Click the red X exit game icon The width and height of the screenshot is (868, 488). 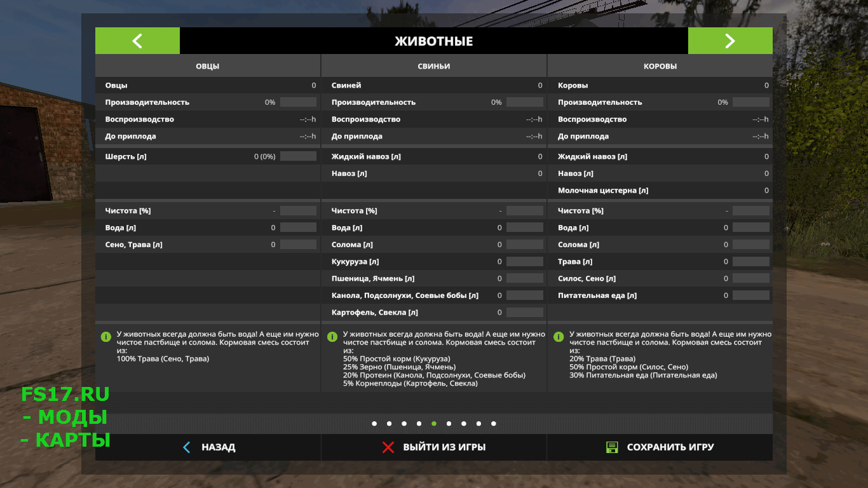coord(388,447)
